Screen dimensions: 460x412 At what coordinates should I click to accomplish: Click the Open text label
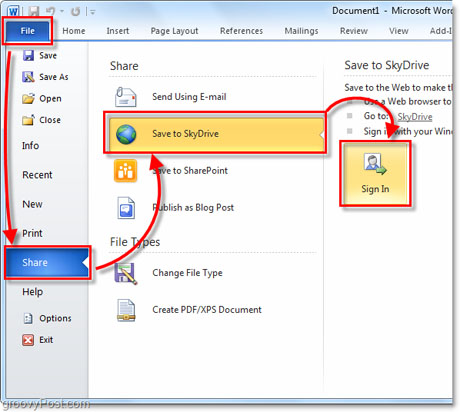pyautogui.click(x=50, y=99)
